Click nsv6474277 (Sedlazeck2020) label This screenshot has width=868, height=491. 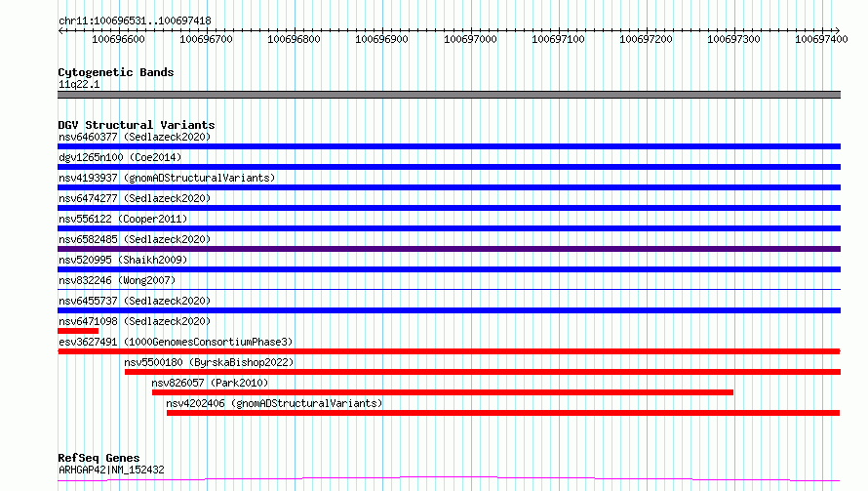[135, 198]
